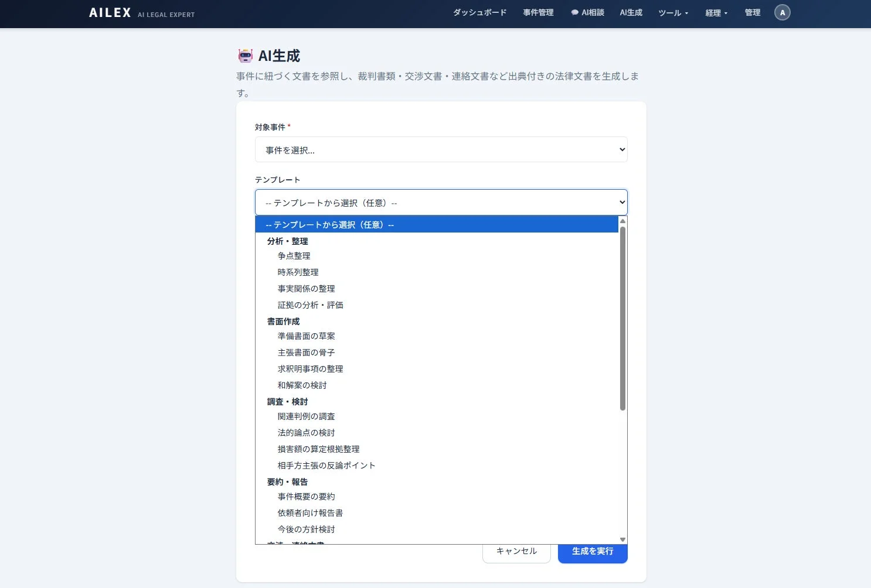Go to the 管理 section
871x588 pixels.
coord(752,12)
